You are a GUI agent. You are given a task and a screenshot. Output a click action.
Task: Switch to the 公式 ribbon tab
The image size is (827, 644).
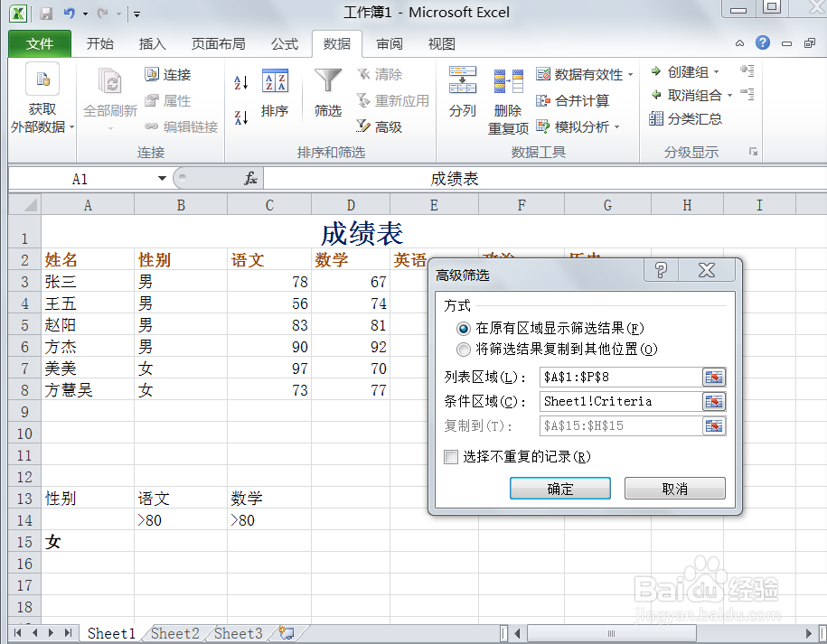(x=284, y=43)
